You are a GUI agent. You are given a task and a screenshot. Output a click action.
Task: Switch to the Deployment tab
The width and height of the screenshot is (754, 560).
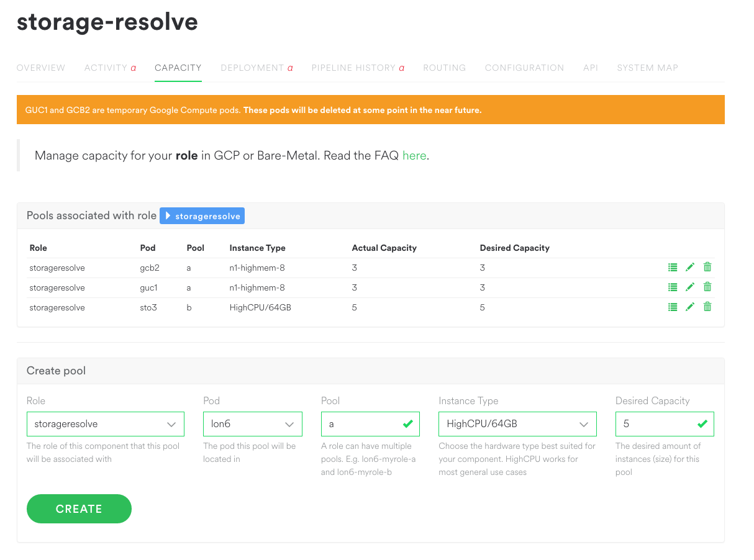(257, 68)
